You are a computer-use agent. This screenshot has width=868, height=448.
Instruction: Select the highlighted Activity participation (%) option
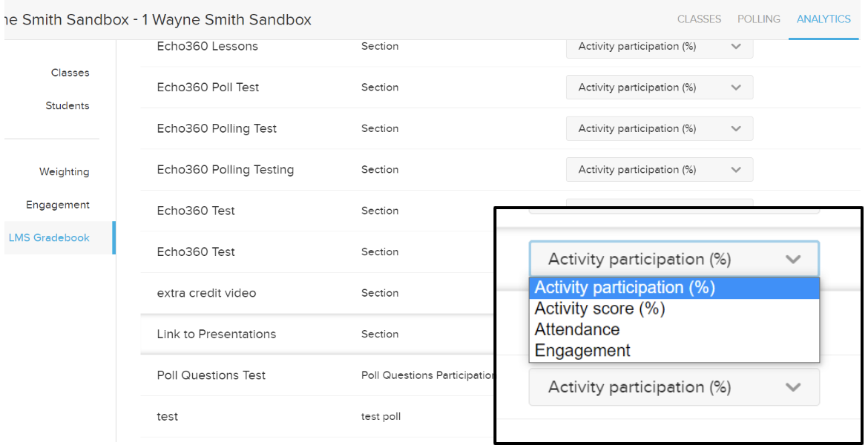pos(674,288)
